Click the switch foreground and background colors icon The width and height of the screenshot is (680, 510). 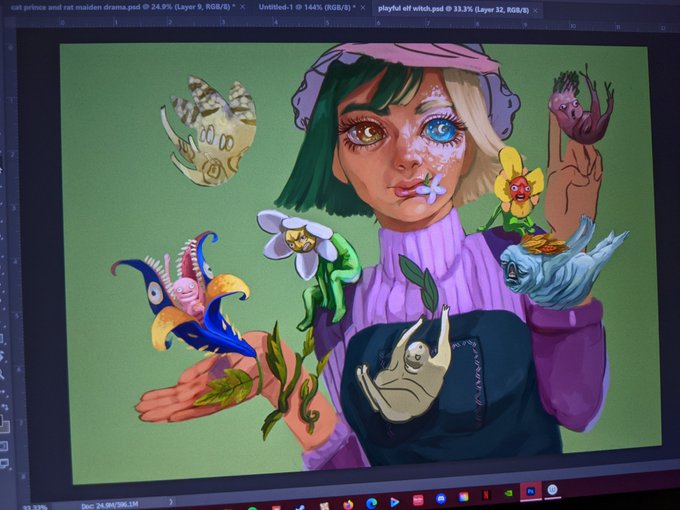pyautogui.click(x=5, y=407)
